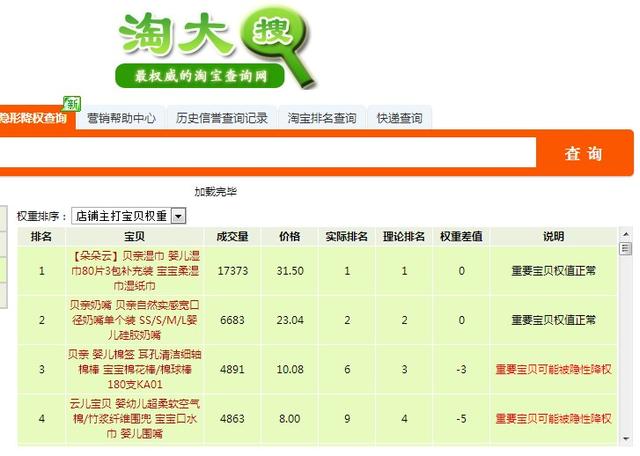This screenshot has height=456, width=640.
Task: Click the 排名 column header
Action: coord(41,236)
